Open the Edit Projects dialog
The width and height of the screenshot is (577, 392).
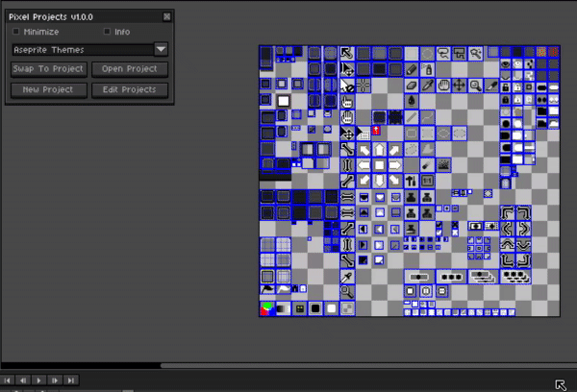coord(130,89)
